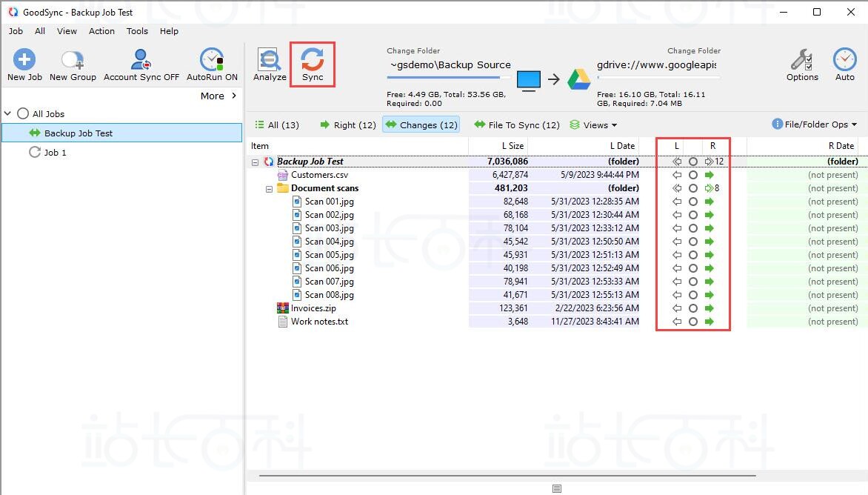Click Scan 001.jpg image icon

pyautogui.click(x=297, y=202)
